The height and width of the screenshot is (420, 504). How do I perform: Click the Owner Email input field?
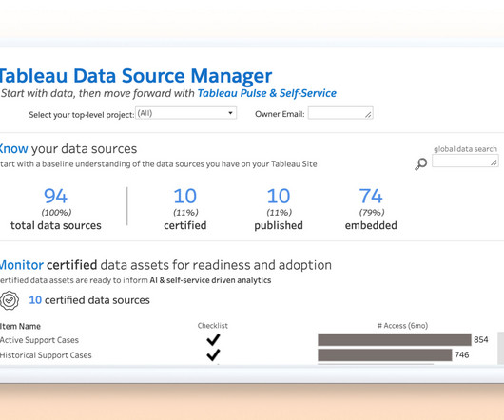340,113
